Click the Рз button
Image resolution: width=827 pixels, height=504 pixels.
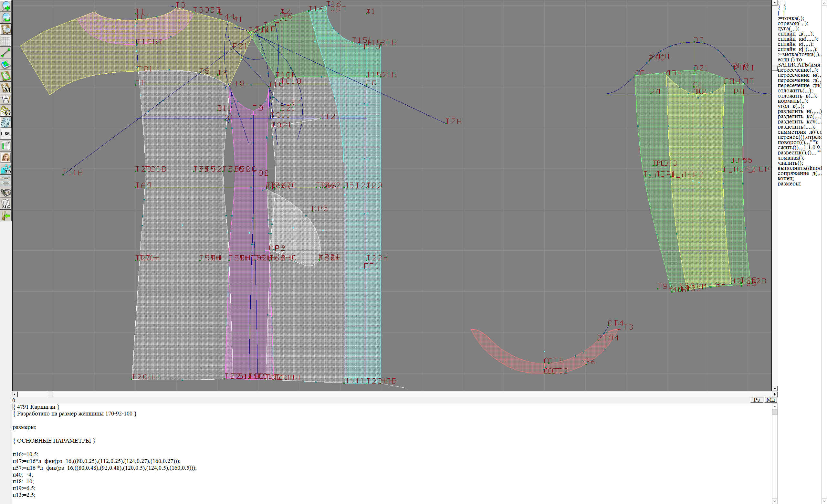[757, 400]
